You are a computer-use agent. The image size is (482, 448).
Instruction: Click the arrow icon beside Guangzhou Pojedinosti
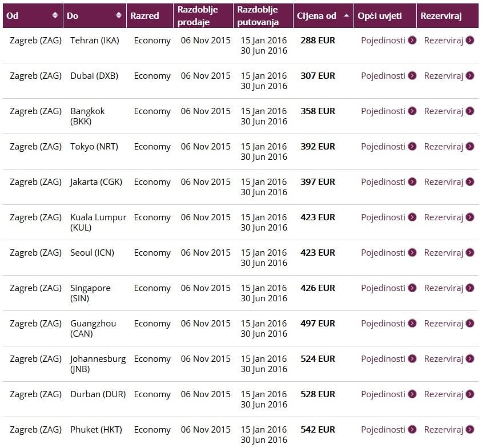coord(412,323)
